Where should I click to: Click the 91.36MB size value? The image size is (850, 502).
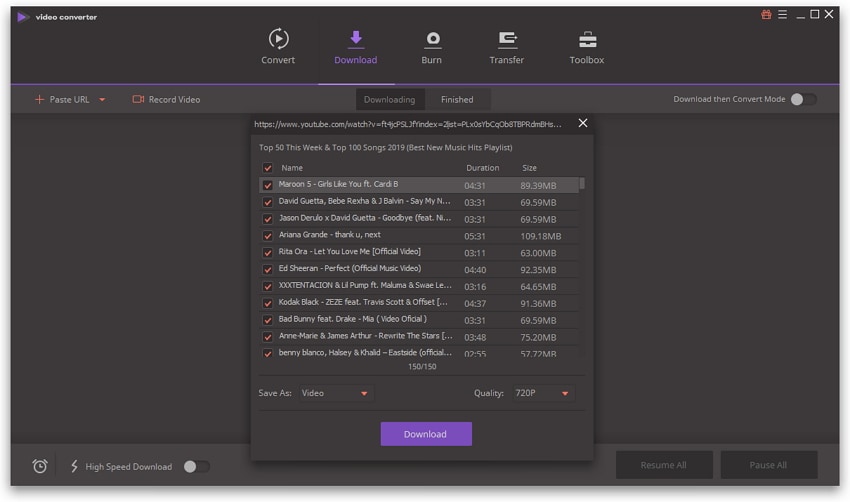538,304
